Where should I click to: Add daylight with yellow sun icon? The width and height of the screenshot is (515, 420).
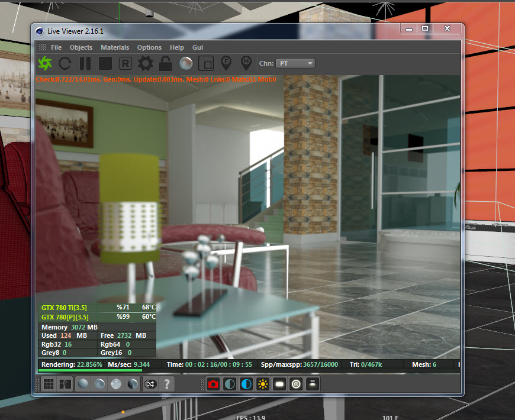click(263, 384)
